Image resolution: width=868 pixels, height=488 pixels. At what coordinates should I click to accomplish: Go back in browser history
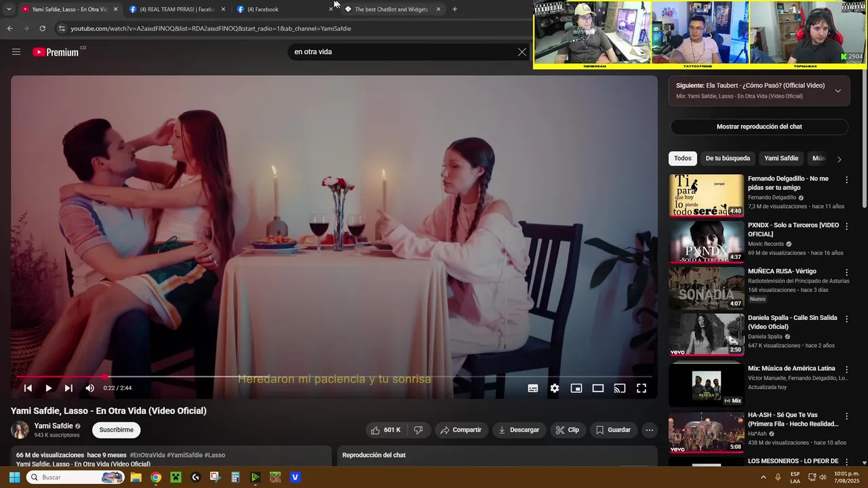pyautogui.click(x=9, y=28)
